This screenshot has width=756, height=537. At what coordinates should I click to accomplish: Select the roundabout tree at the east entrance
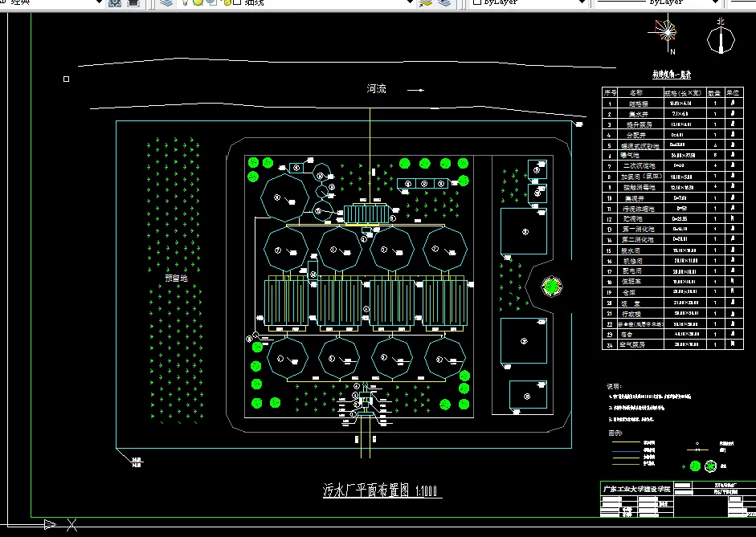(551, 287)
